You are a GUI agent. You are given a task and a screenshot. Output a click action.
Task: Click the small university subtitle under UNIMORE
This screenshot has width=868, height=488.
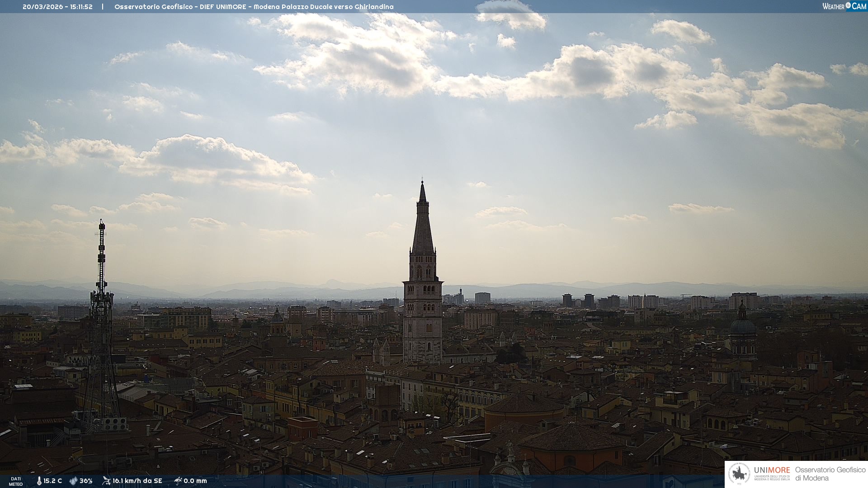[772, 478]
